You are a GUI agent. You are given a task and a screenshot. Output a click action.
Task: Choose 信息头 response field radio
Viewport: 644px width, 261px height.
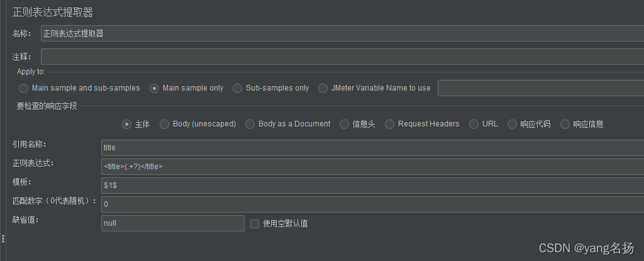pos(345,124)
